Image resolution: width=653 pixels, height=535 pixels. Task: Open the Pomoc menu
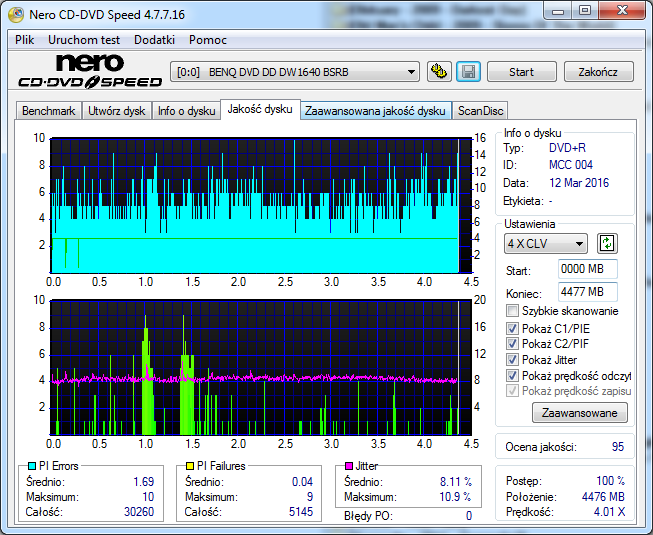[x=207, y=40]
